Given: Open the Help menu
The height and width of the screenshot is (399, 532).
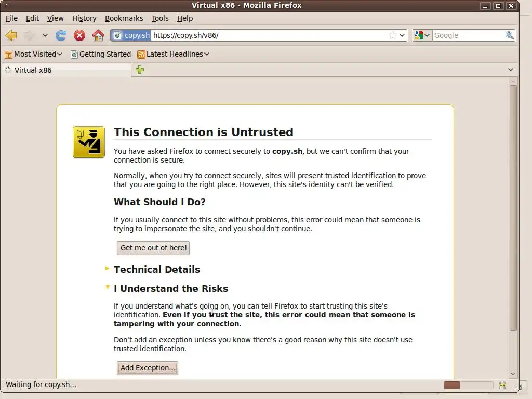Looking at the screenshot, I should [x=185, y=18].
